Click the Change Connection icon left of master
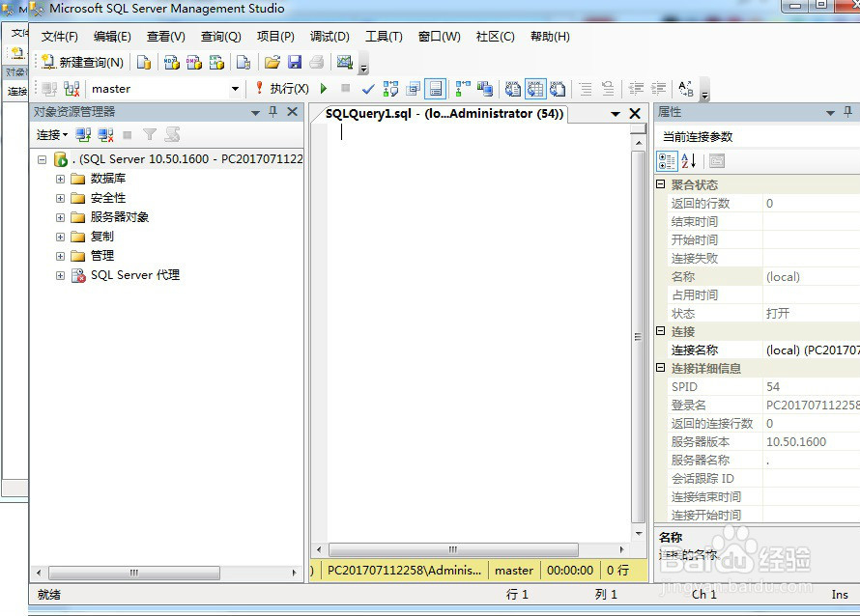 72,89
